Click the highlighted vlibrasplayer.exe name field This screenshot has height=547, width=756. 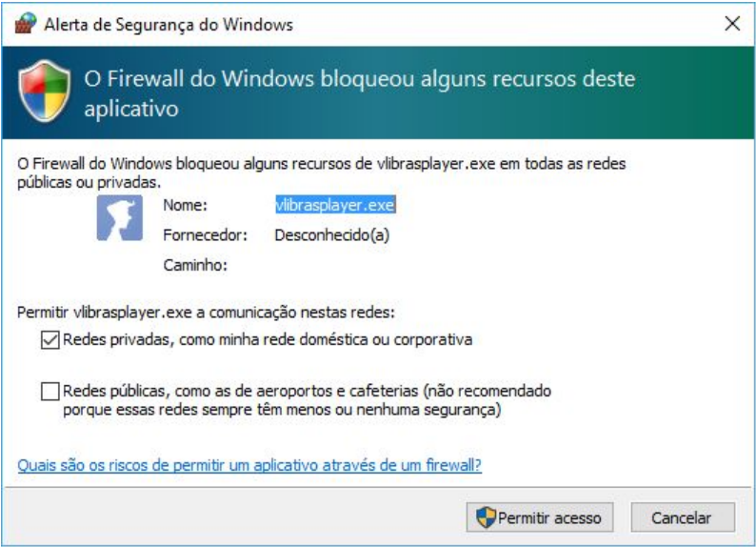335,205
